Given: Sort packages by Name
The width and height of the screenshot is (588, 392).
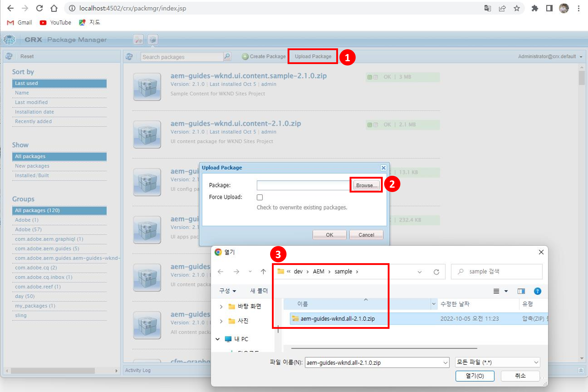Looking at the screenshot, I should [22, 93].
